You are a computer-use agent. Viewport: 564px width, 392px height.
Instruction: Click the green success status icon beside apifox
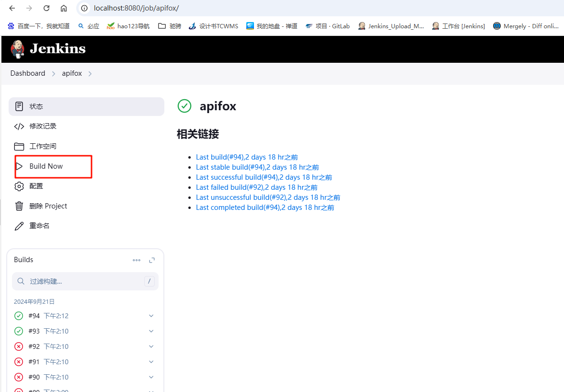[184, 106]
